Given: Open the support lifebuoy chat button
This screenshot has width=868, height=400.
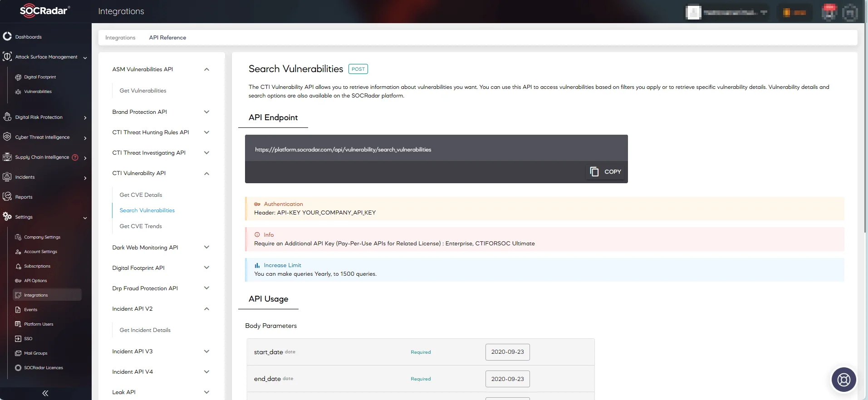Looking at the screenshot, I should [843, 379].
